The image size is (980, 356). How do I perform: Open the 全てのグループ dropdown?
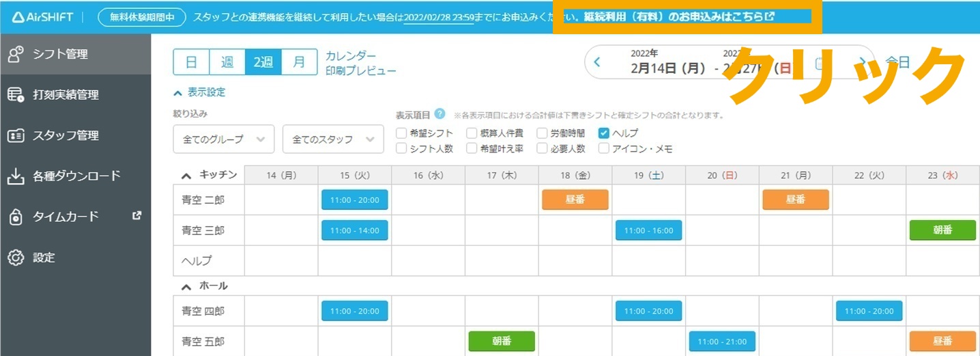click(x=223, y=139)
